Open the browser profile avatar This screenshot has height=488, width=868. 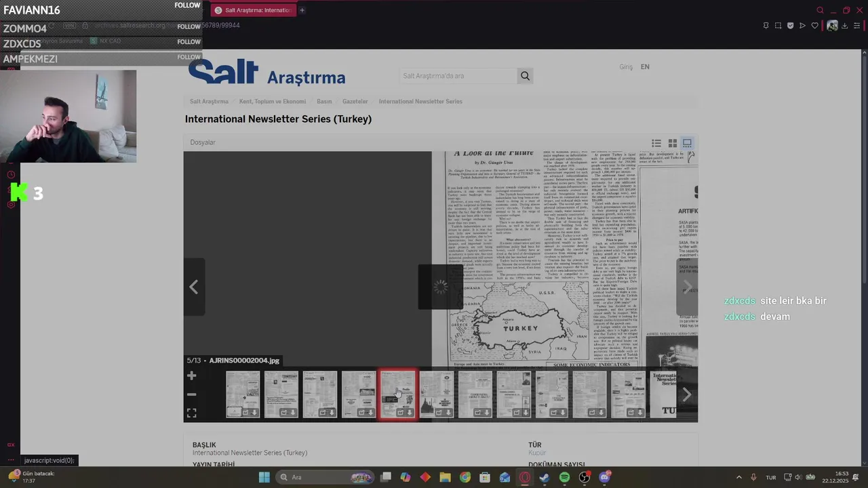click(x=832, y=26)
